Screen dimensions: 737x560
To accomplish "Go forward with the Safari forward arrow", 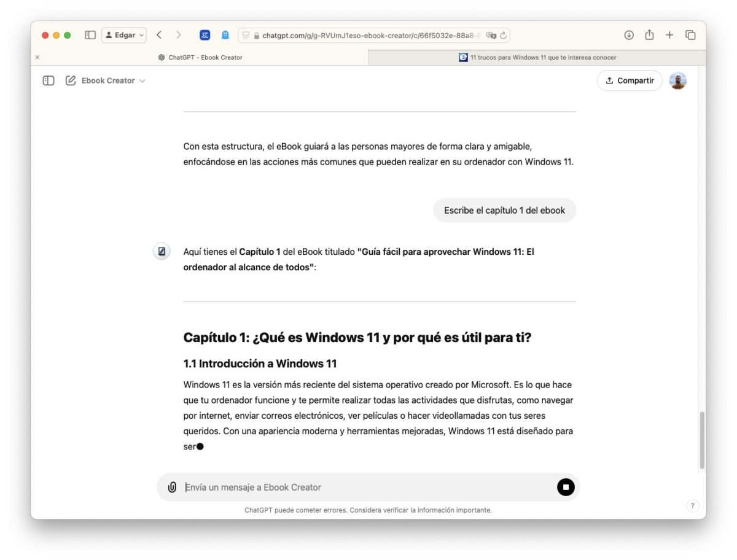I will click(179, 35).
